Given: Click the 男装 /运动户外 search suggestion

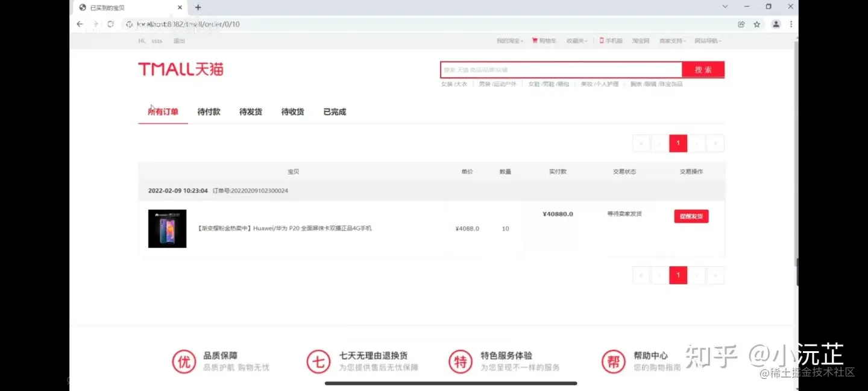Looking at the screenshot, I should (x=497, y=84).
